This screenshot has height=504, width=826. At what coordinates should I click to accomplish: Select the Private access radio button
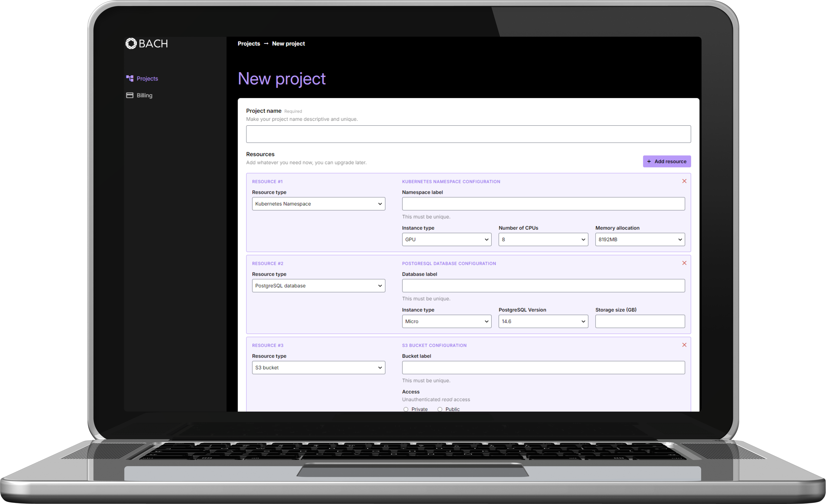(406, 409)
